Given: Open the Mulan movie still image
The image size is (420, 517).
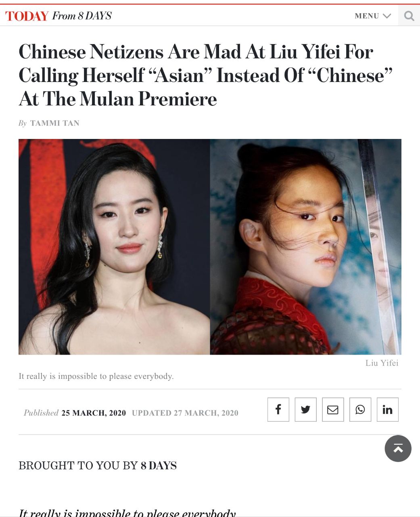Looking at the screenshot, I should [305, 247].
